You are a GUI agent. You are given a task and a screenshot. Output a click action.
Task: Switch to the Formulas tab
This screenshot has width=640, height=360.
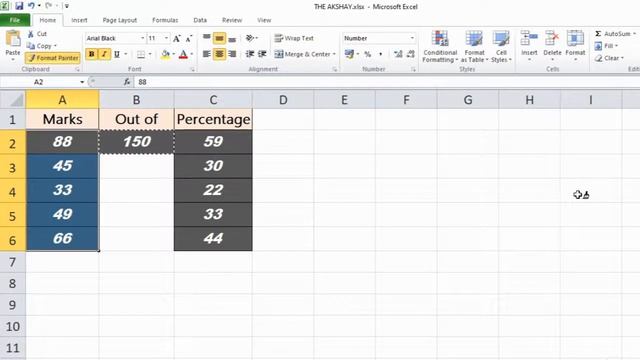(x=165, y=20)
